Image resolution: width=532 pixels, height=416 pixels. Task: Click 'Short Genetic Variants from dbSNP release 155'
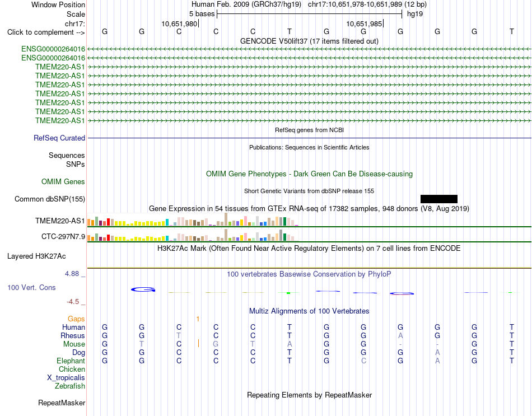[309, 191]
